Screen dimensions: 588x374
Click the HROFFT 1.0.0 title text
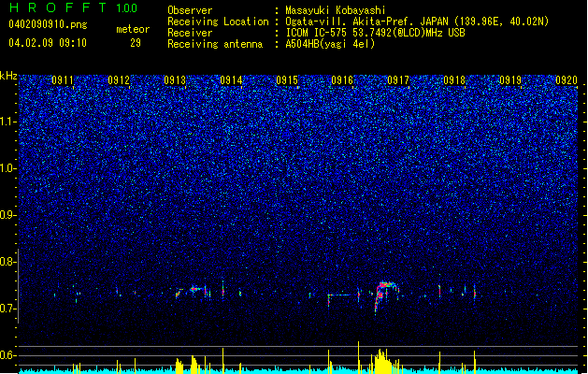point(73,7)
